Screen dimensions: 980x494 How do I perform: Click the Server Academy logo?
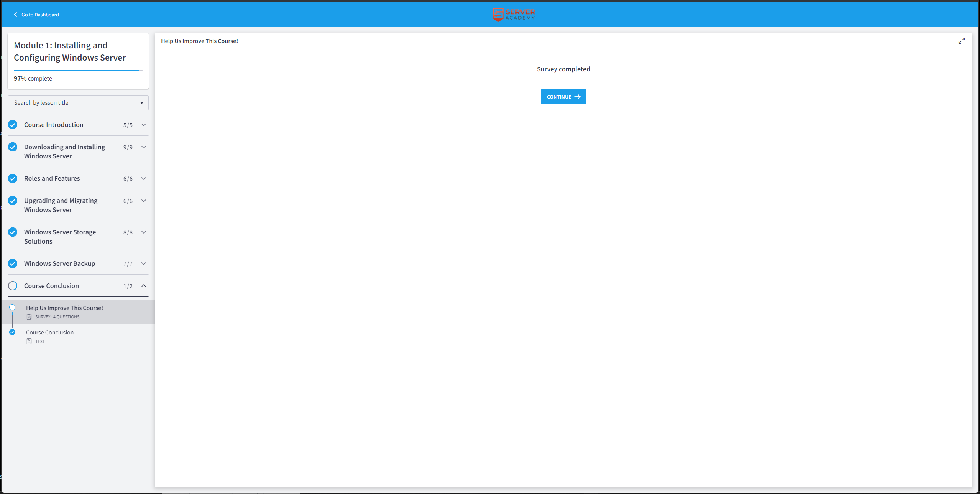(514, 15)
